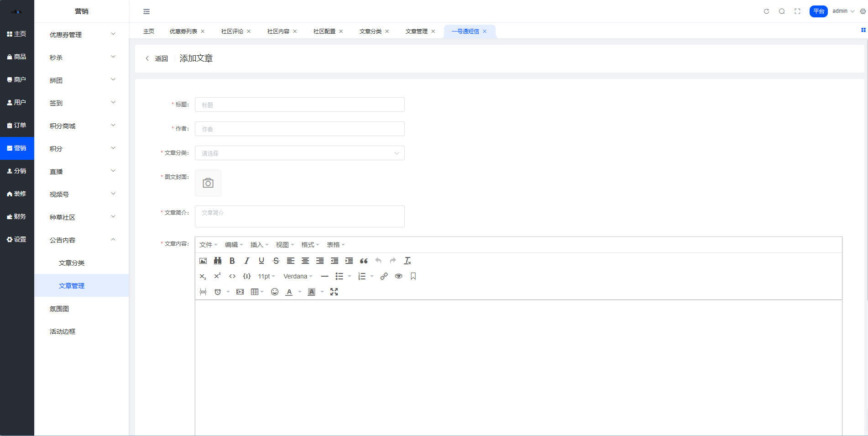This screenshot has height=436, width=868.
Task: Click into the 标题 input field
Action: pos(299,105)
